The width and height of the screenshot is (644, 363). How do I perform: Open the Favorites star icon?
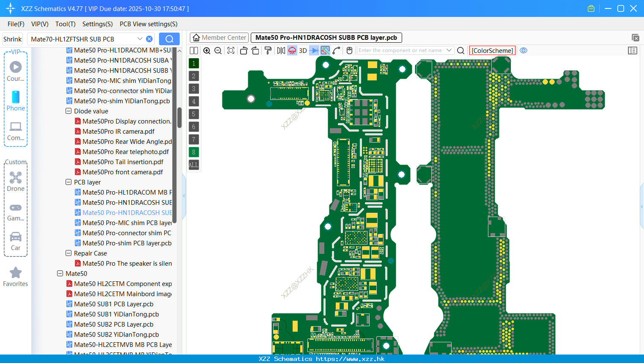pyautogui.click(x=16, y=277)
